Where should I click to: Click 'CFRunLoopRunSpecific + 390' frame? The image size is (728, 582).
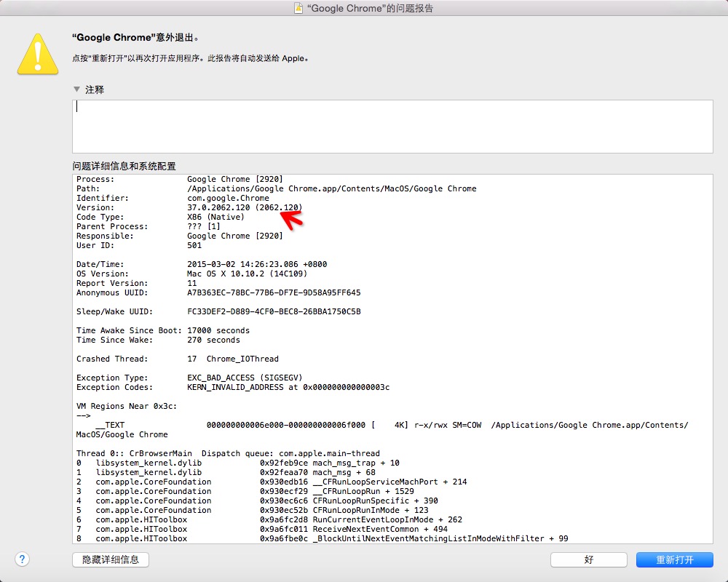[x=375, y=501]
